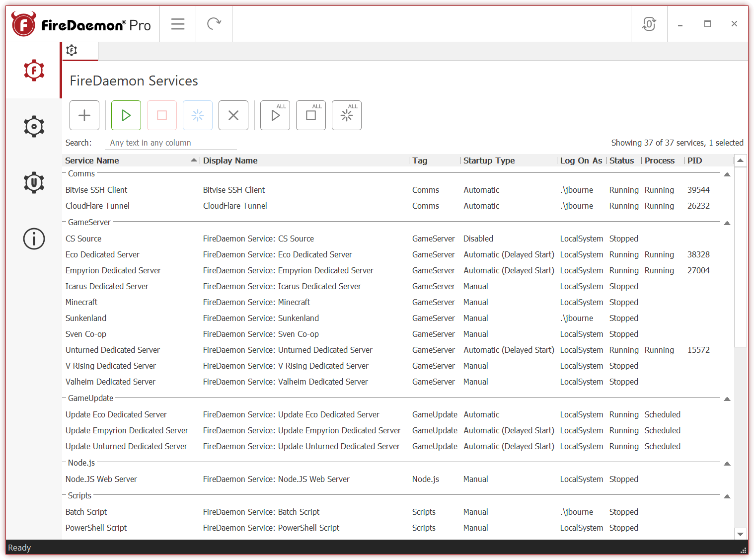Click the session switch icon

pos(649,24)
